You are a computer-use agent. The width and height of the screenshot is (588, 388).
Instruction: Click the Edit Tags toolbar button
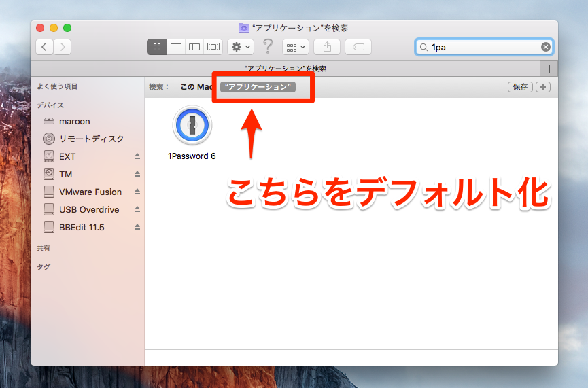click(358, 47)
